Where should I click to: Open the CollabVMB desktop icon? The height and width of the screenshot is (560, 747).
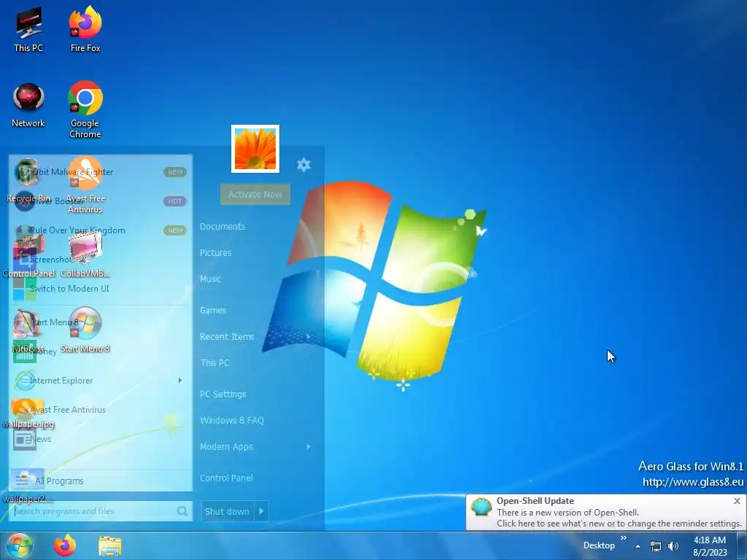click(x=85, y=254)
